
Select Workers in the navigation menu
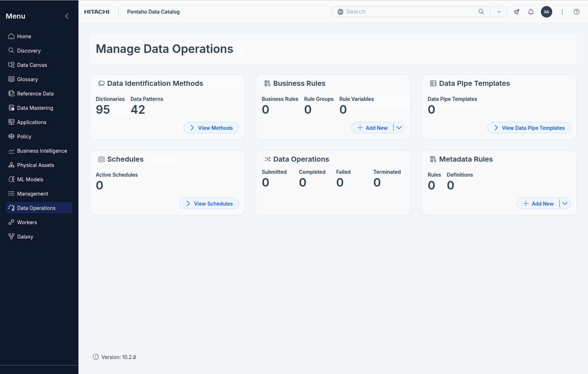point(27,222)
